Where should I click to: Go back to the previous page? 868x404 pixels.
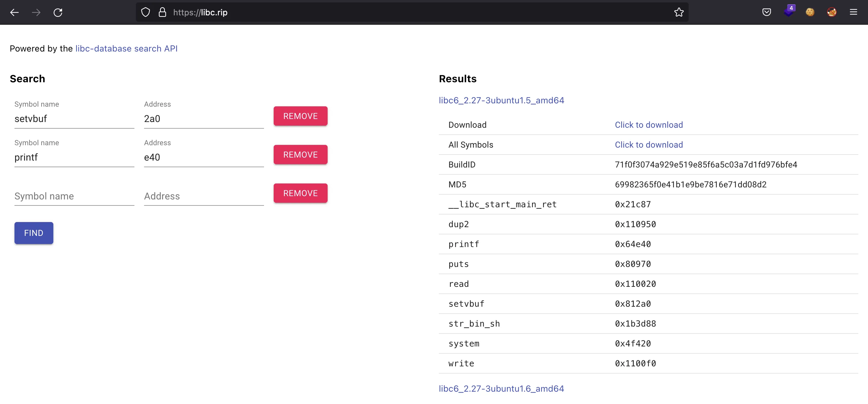(14, 12)
